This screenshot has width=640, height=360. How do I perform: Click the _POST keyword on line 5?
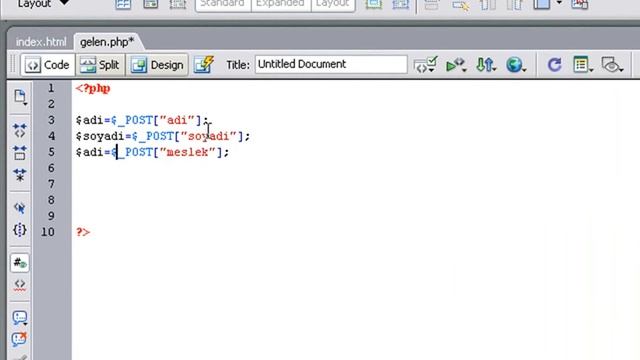tap(135, 152)
